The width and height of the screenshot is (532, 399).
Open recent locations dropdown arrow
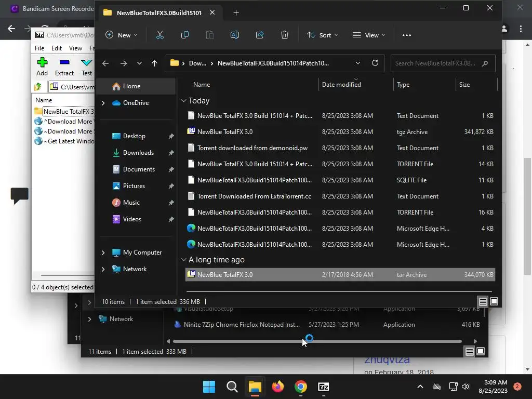[x=139, y=63]
